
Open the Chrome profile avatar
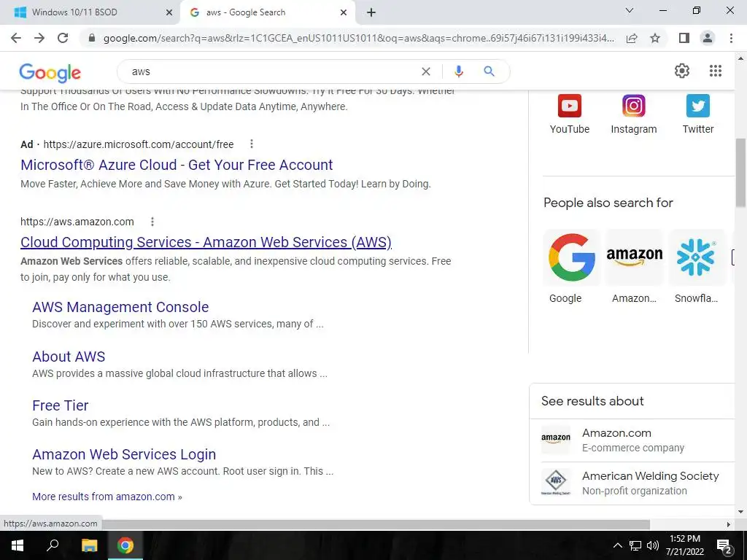708,38
